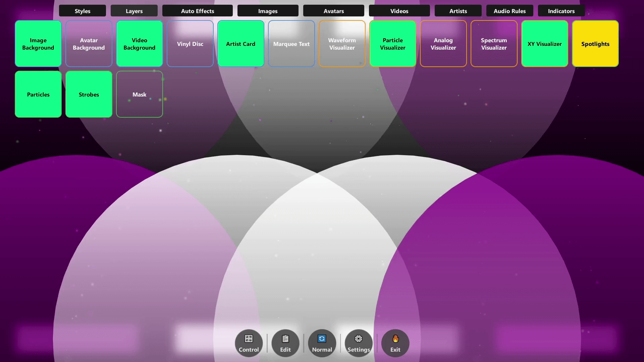The image size is (644, 362).
Task: Enable the Waveform Visualizer tile
Action: coord(342,44)
